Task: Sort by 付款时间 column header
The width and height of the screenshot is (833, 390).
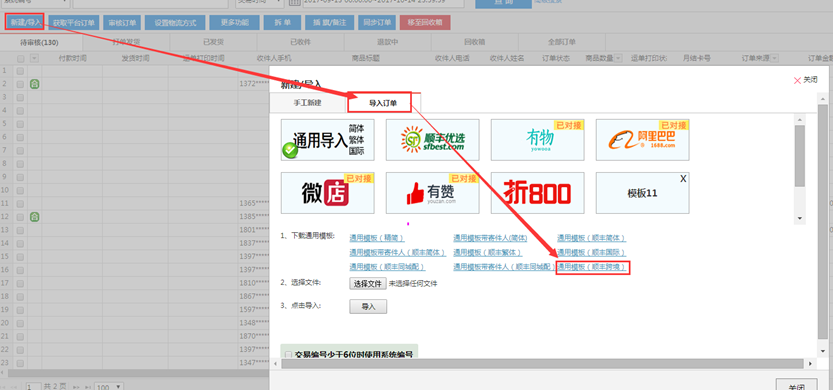Action: (x=72, y=58)
